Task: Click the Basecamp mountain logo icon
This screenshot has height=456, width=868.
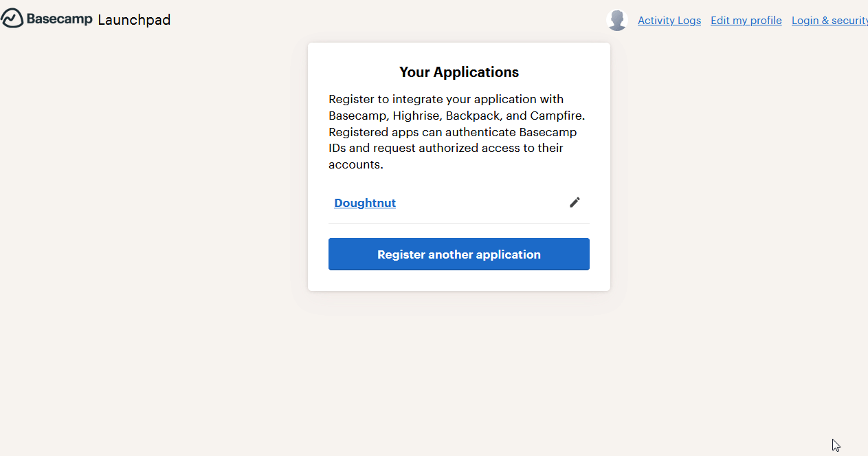Action: (12, 19)
